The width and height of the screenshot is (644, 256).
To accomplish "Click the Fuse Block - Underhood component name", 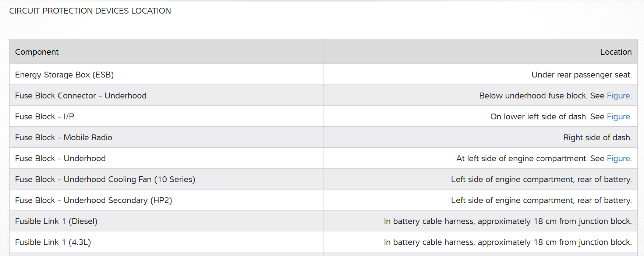I will coord(60,159).
